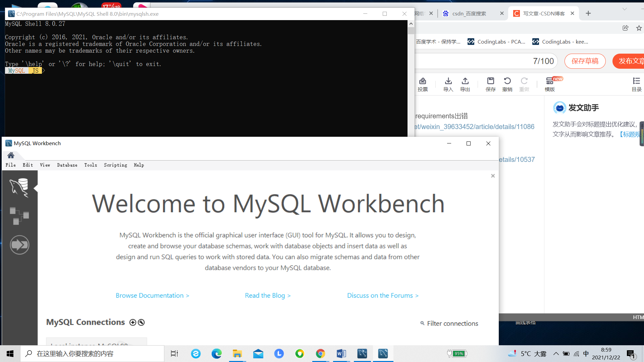This screenshot has width=644, height=362.
Task: Open the Database menu in Workbench
Action: (x=67, y=165)
